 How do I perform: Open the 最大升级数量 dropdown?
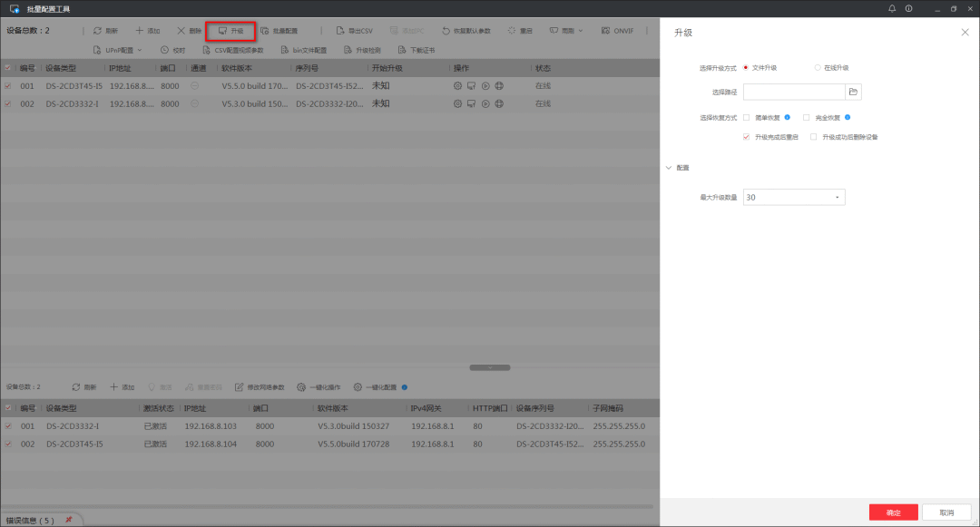(794, 197)
